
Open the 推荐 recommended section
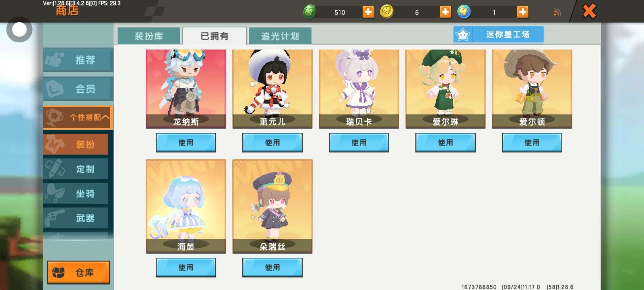78,60
